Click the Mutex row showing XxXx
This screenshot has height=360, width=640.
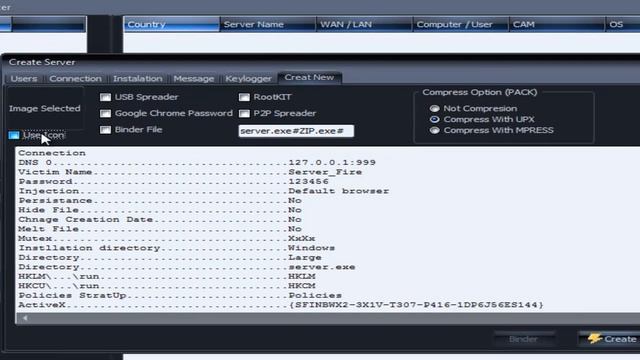point(166,238)
